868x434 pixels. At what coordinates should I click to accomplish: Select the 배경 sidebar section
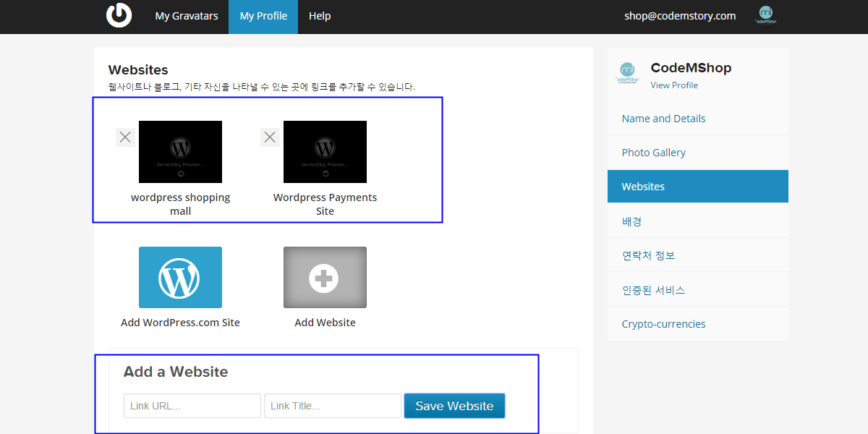(x=631, y=221)
